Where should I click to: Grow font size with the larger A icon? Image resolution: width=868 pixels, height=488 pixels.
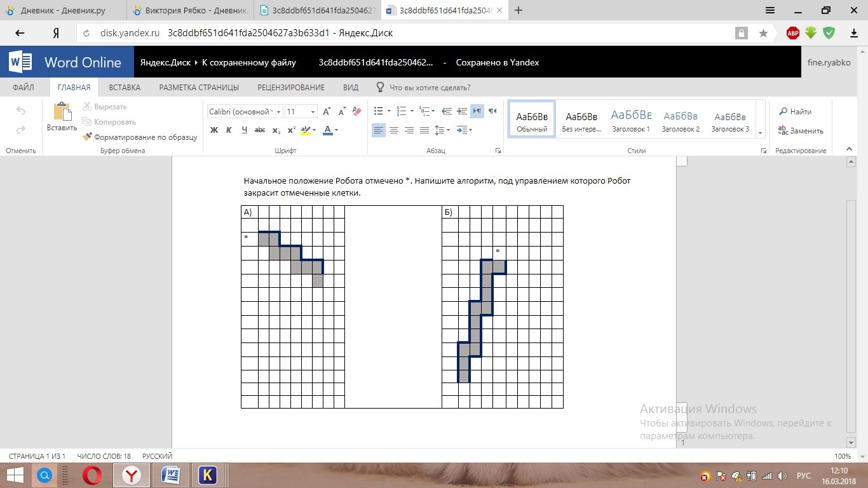click(327, 111)
